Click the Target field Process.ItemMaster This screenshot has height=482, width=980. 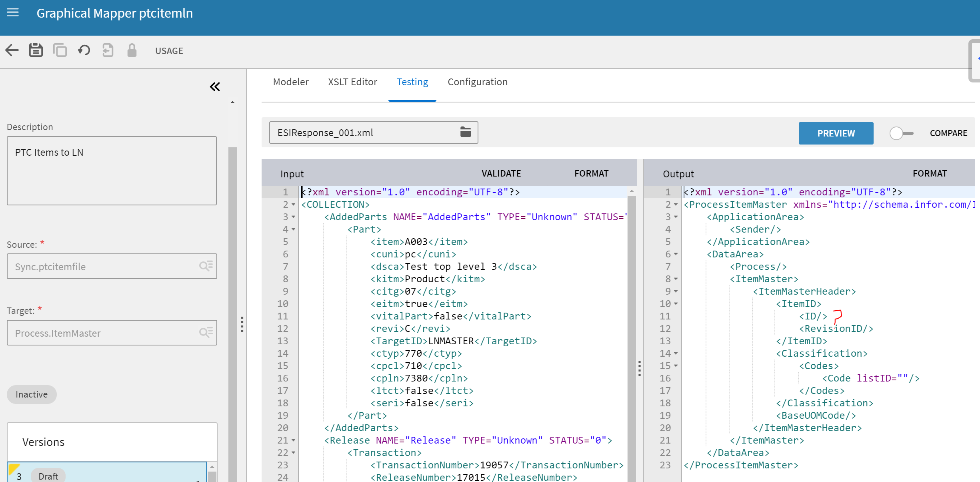(112, 333)
